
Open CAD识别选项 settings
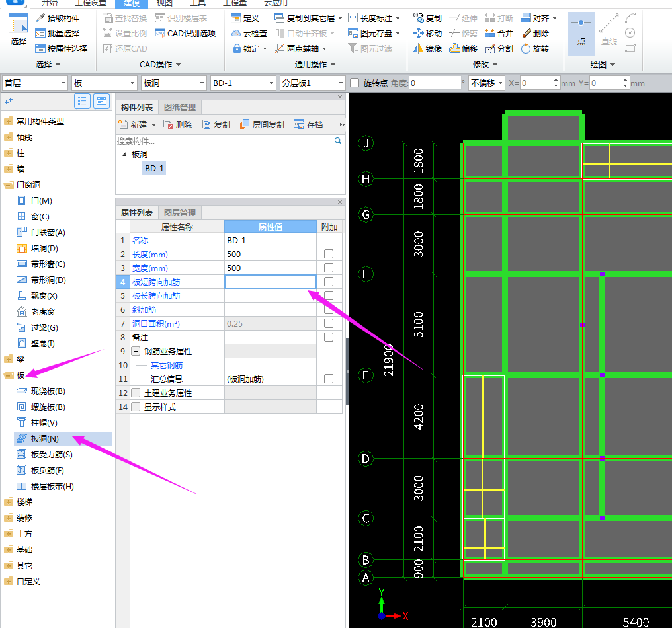point(186,34)
